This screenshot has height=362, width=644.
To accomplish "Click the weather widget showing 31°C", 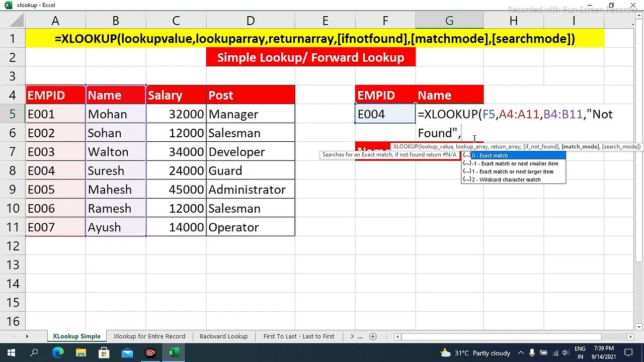I will click(475, 353).
